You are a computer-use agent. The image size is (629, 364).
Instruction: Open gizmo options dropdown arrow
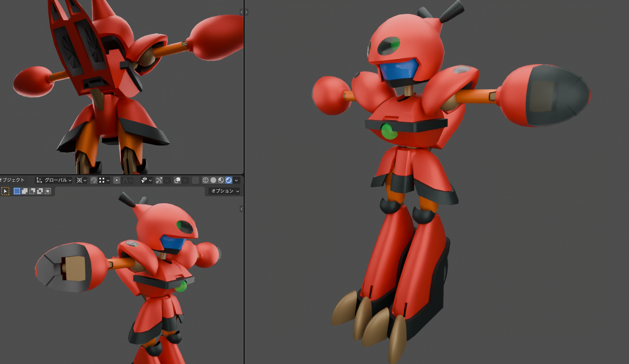point(166,180)
